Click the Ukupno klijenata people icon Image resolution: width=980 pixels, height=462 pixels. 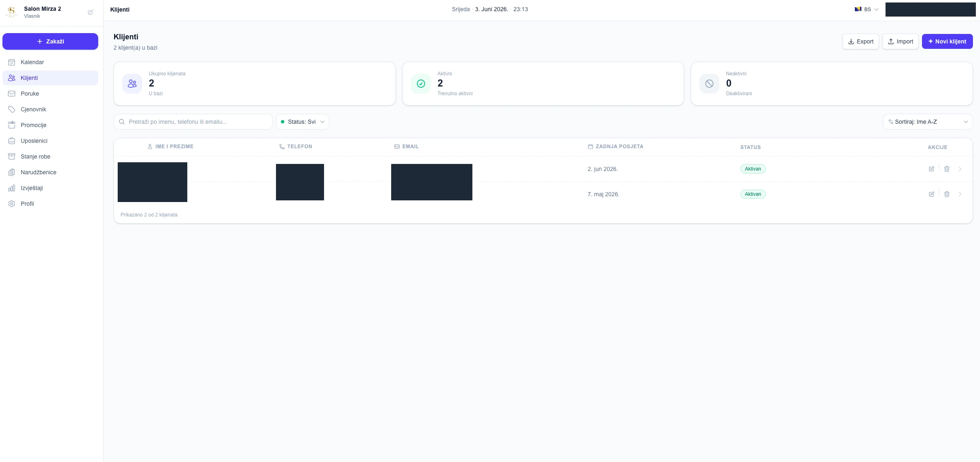[132, 84]
